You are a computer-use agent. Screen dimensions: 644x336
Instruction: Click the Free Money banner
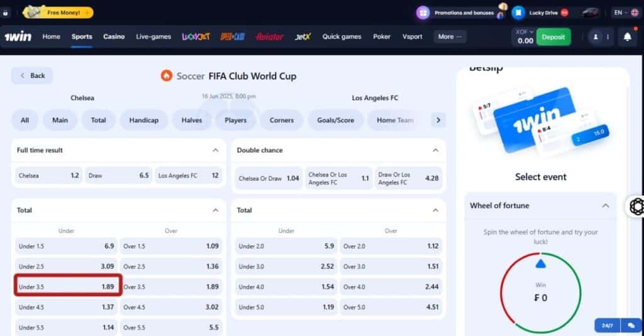pos(58,13)
